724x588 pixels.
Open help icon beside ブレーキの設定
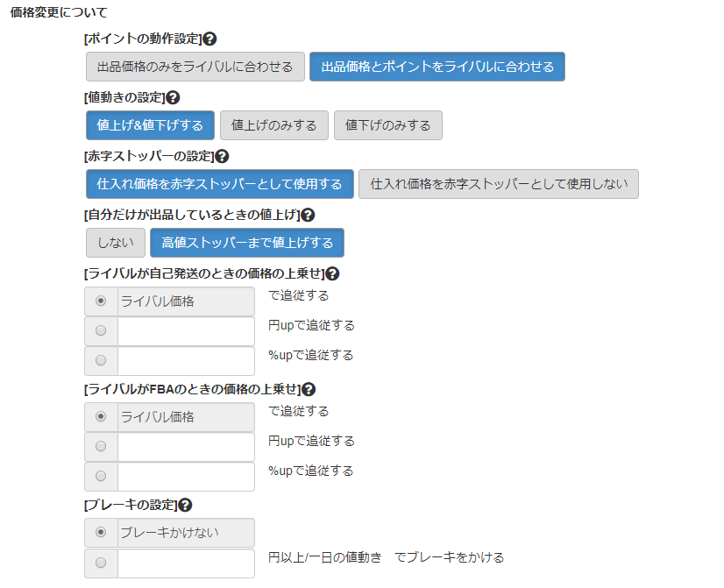point(185,505)
